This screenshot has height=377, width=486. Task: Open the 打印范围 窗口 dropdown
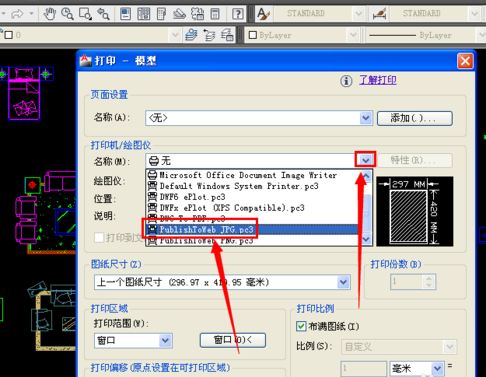165,341
